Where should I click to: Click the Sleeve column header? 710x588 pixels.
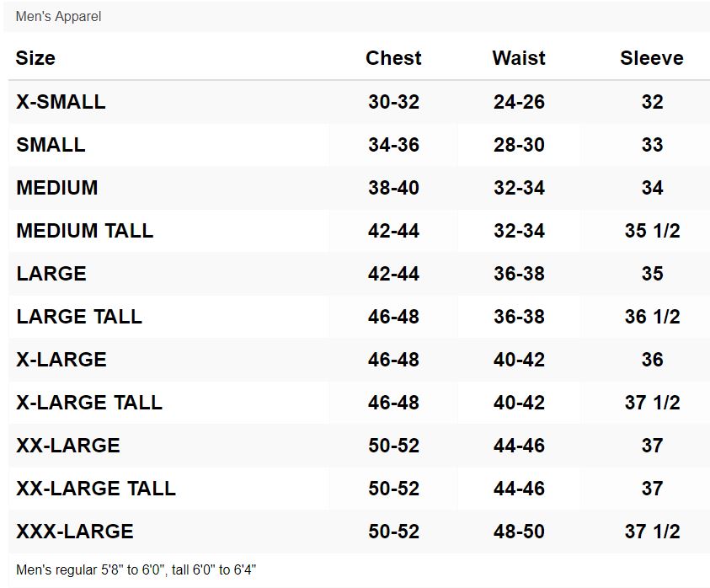click(x=651, y=58)
